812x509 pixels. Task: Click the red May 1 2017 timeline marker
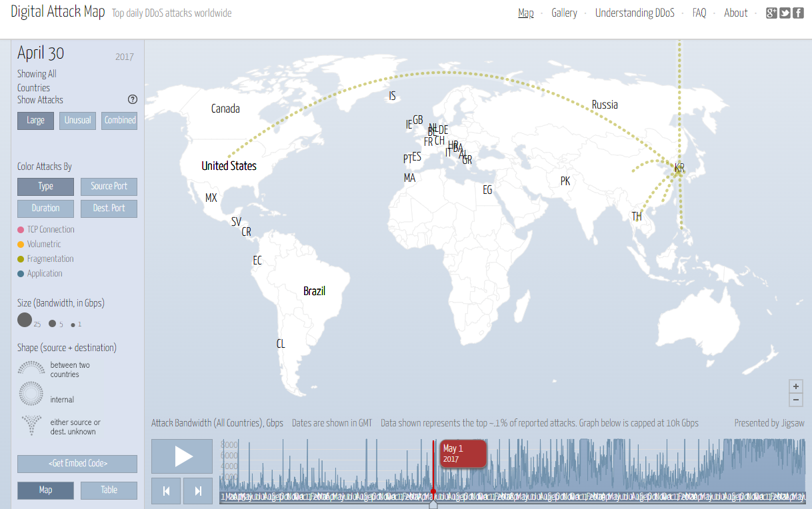point(463,454)
